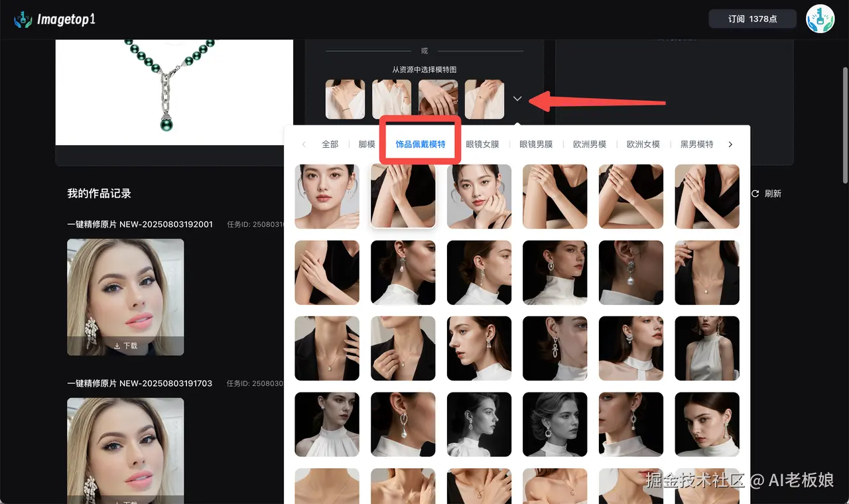The width and height of the screenshot is (849, 504).
Task: Open the user avatar profile menu
Action: pyautogui.click(x=820, y=19)
